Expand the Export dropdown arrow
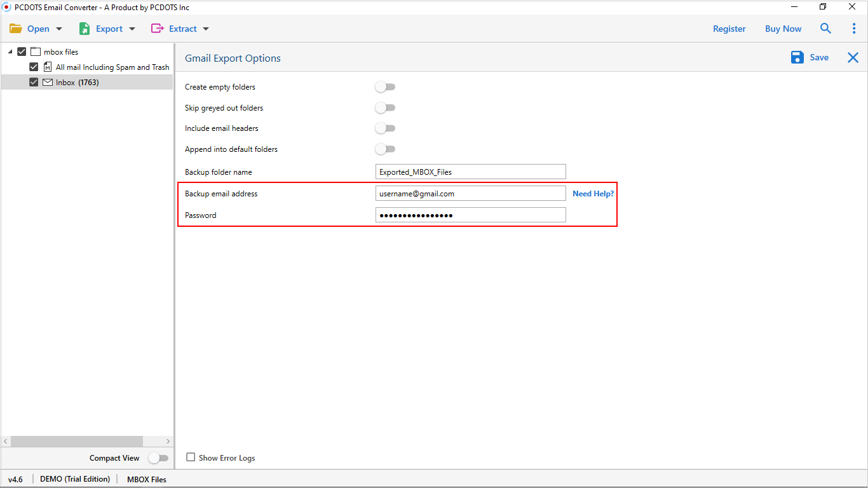 pos(132,29)
